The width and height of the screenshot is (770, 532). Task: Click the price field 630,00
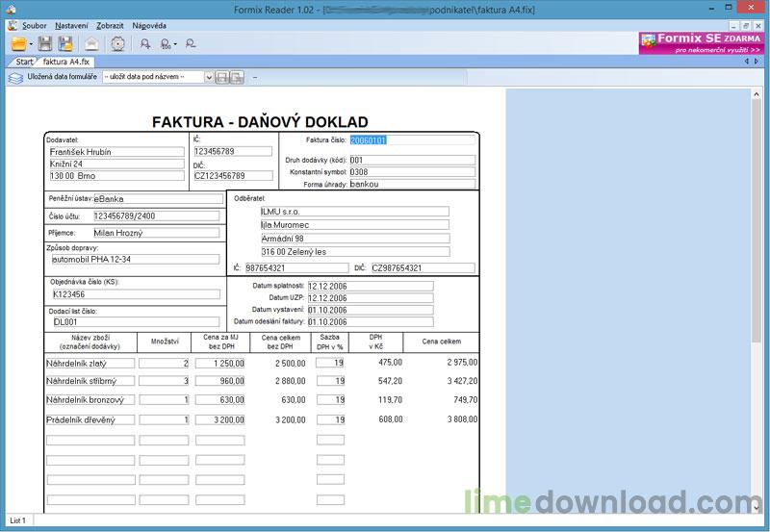[x=220, y=400]
